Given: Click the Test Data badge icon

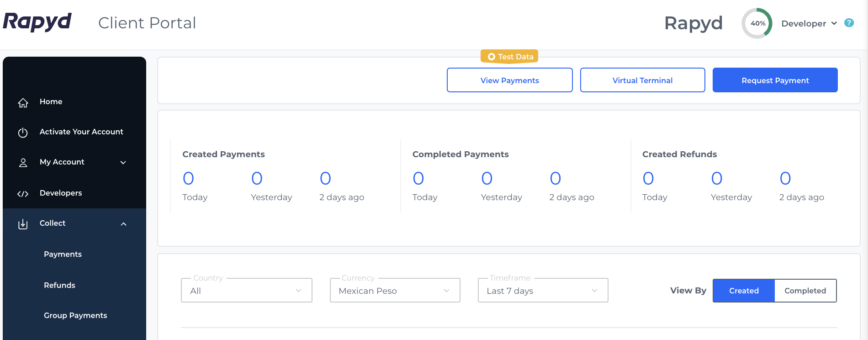Looking at the screenshot, I should (x=492, y=57).
